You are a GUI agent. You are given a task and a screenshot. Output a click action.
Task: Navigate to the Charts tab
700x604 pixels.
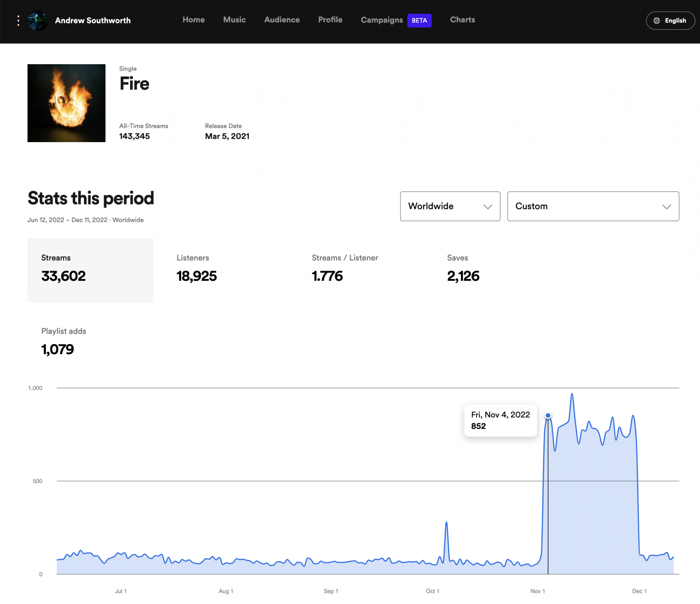pos(462,20)
